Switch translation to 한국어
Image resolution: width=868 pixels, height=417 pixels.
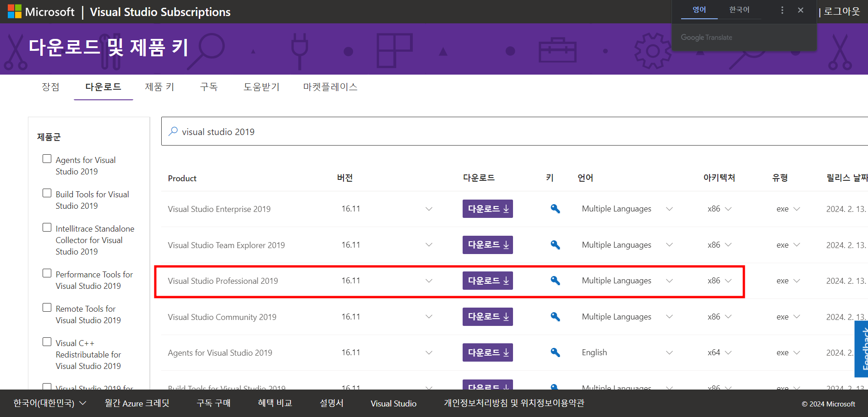pos(739,10)
